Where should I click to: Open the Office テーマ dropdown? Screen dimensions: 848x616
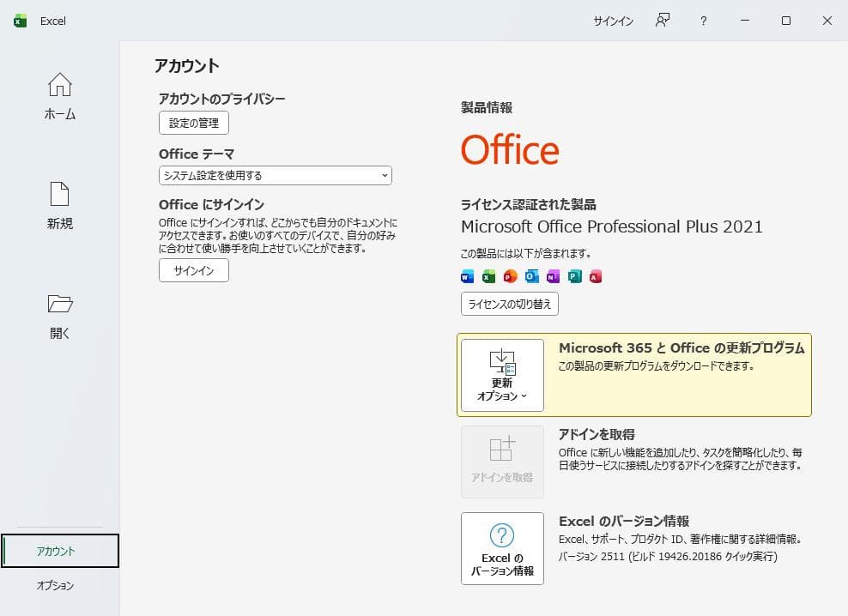tap(275, 175)
